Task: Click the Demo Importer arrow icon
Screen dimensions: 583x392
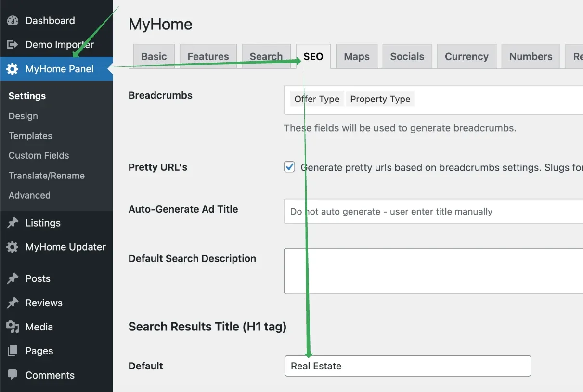Action: coord(13,45)
